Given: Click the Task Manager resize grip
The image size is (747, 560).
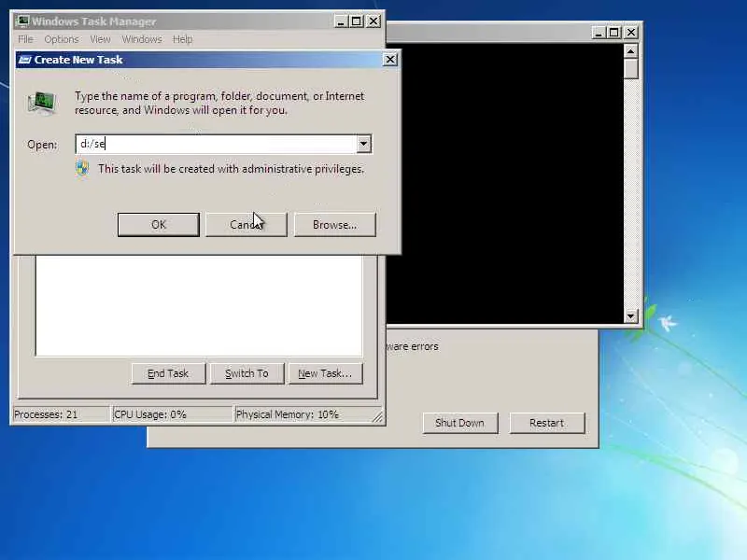Looking at the screenshot, I should pyautogui.click(x=377, y=416).
